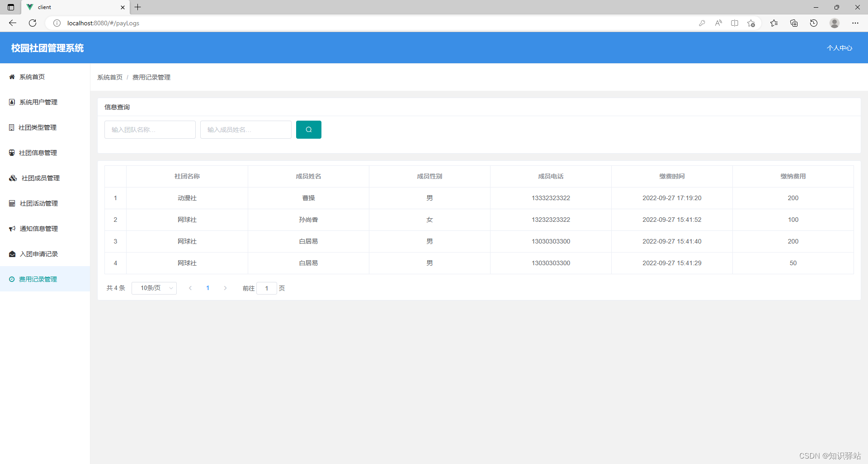Click the 缴纳费用 column header
868x464 pixels.
pos(793,176)
